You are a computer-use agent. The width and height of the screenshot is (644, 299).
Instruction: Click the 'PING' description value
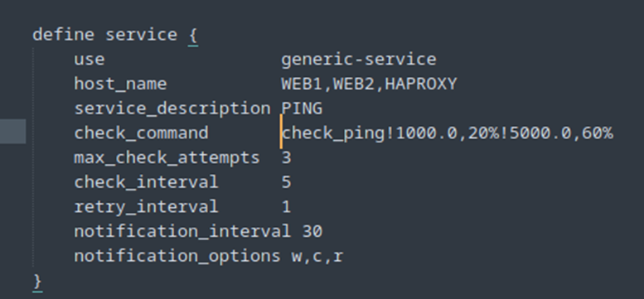[x=302, y=109]
